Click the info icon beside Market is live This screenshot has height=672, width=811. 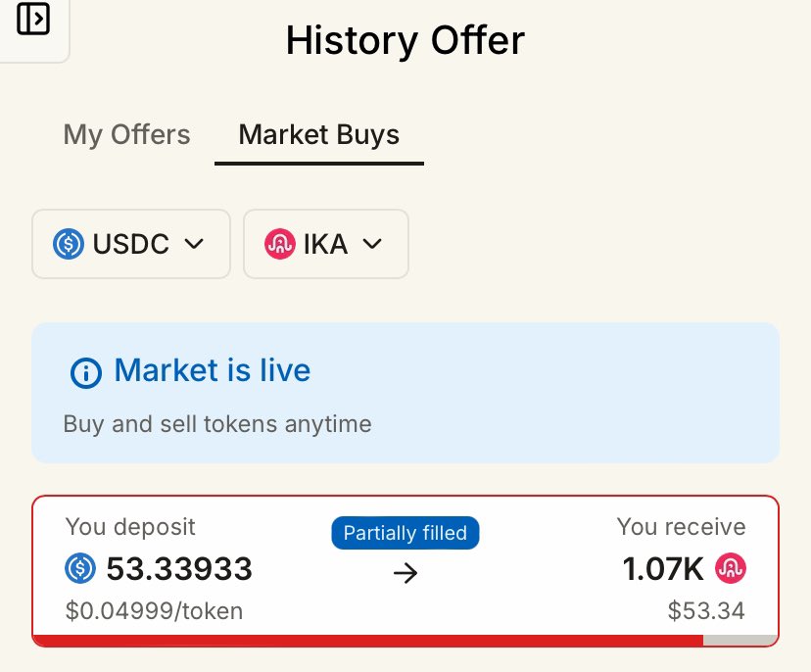(86, 372)
